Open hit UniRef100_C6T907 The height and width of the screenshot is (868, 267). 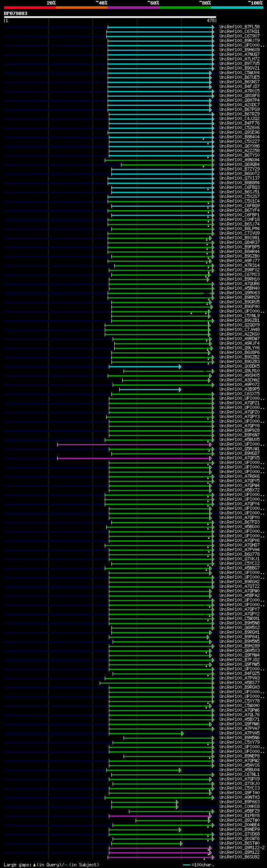pyautogui.click(x=239, y=36)
